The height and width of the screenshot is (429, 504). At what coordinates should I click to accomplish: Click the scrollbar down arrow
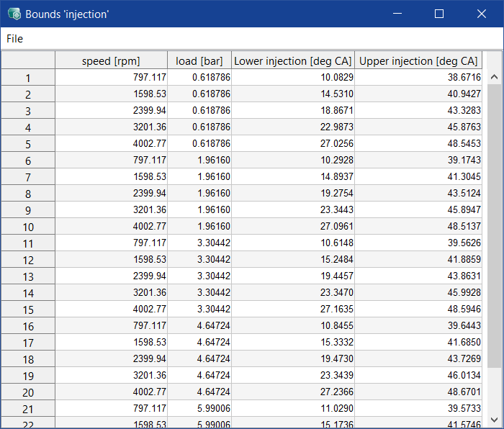pos(494,419)
